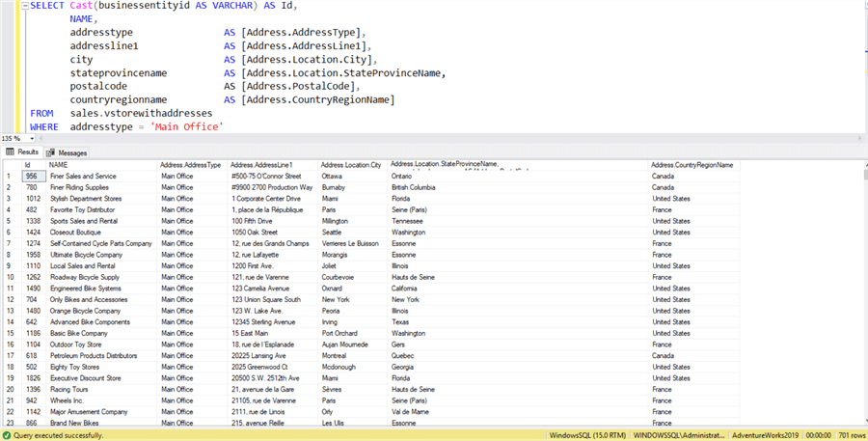Click the Messages tab icon

[51, 152]
